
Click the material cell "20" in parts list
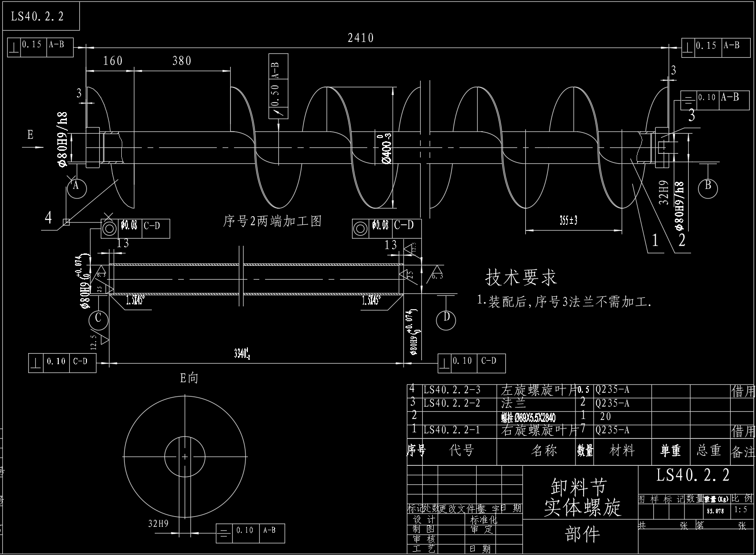coord(606,417)
